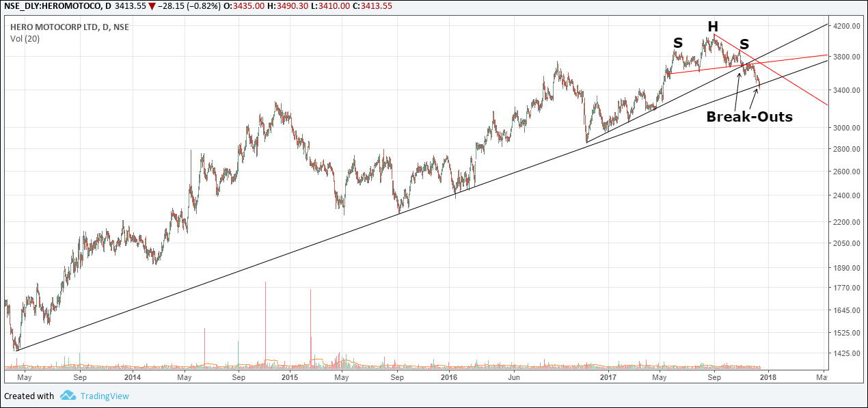
Task: Open the TradingView link in the footer
Action: coord(105,396)
